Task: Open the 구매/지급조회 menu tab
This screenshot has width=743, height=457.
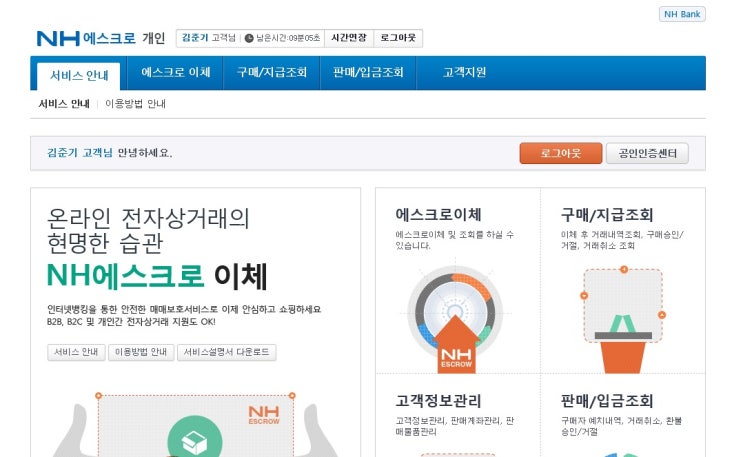Action: click(272, 73)
